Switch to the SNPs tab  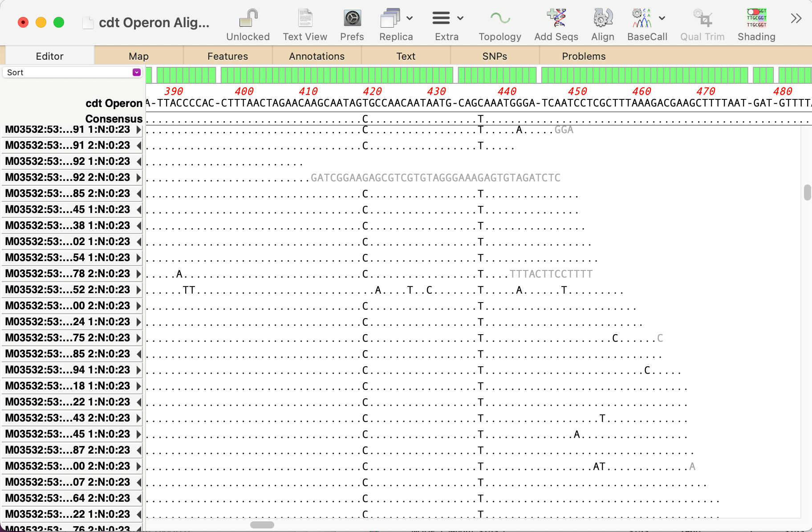pyautogui.click(x=494, y=56)
